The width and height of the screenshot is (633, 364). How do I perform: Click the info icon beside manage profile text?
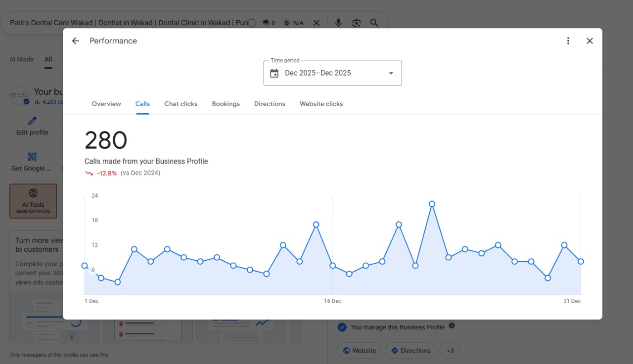452,326
